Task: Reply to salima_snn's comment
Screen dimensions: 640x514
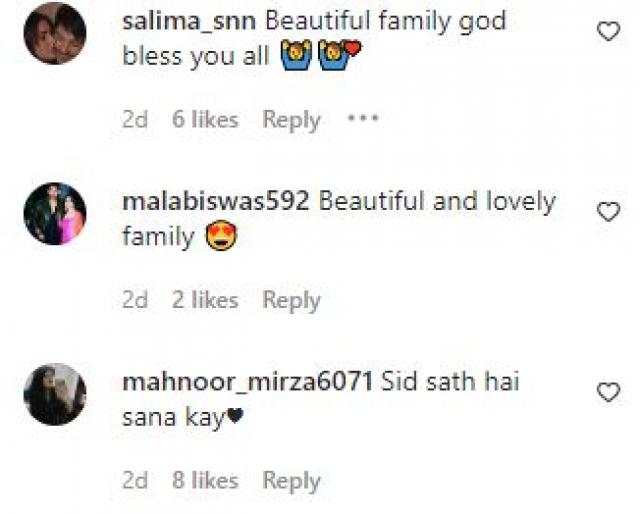Action: [291, 120]
